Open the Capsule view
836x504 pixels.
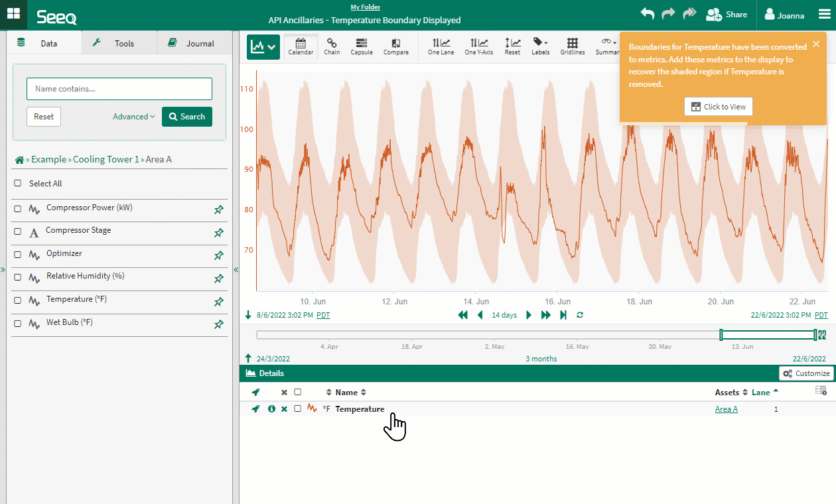(x=362, y=46)
